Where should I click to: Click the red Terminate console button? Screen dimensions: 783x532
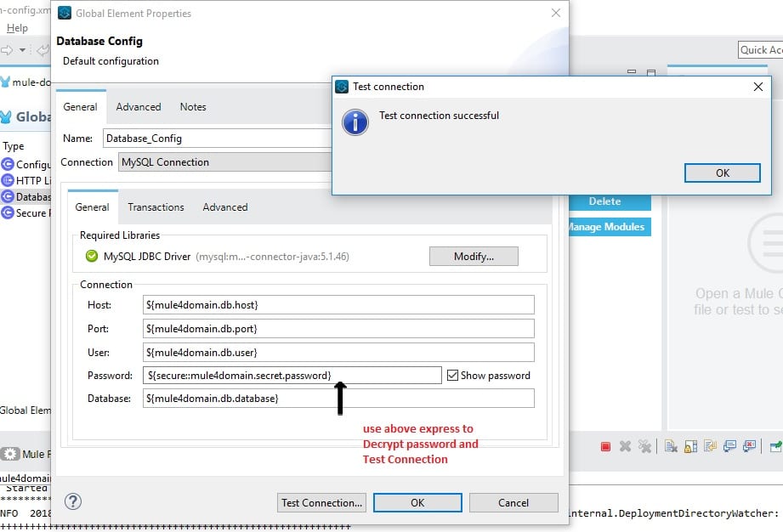(x=605, y=447)
